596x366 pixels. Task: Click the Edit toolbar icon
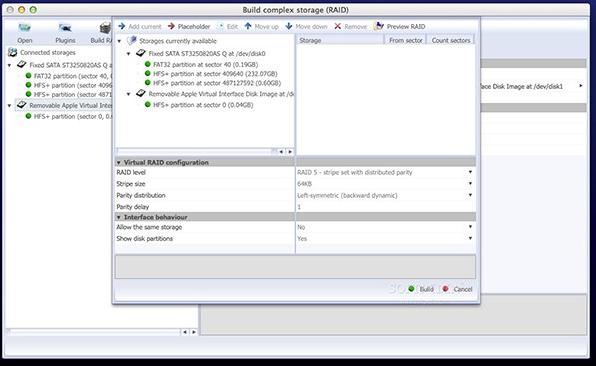coord(220,26)
